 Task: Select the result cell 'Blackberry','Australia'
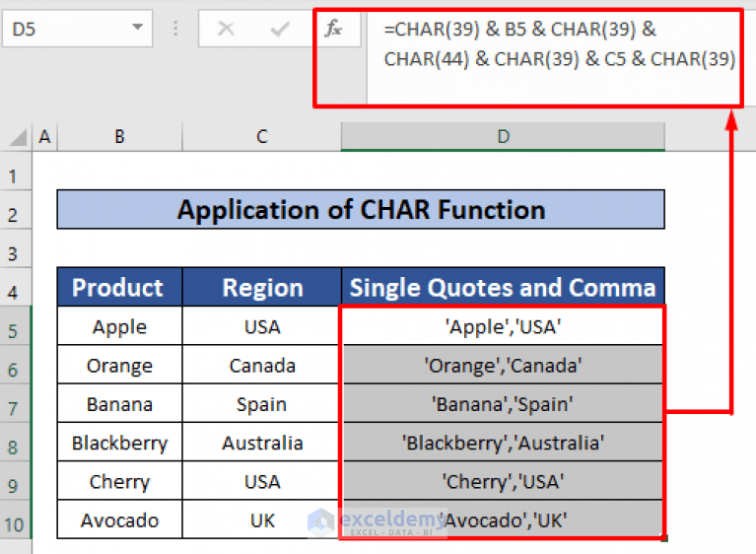(503, 443)
